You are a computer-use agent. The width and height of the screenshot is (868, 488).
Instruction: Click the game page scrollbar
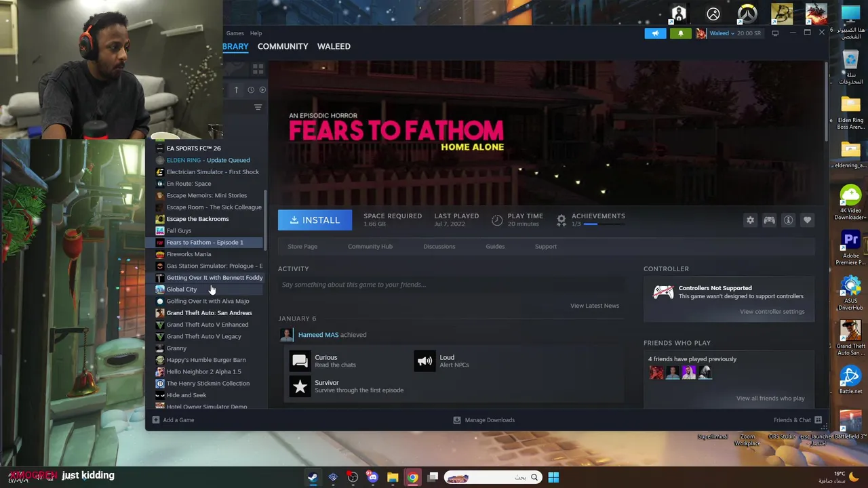coord(825,102)
